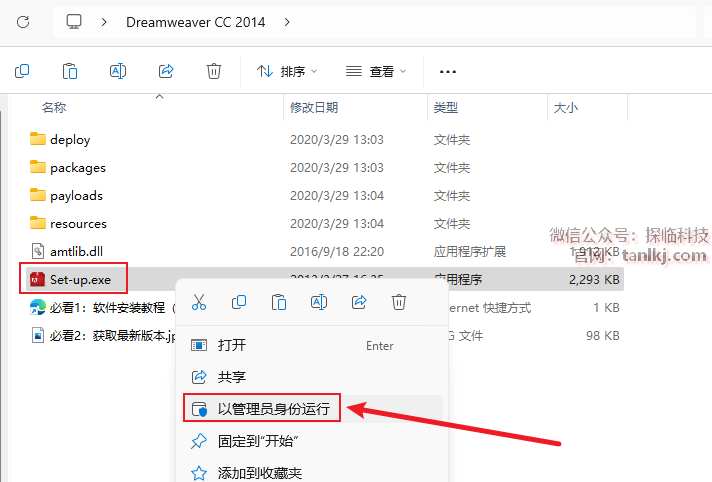The height and width of the screenshot is (482, 712).
Task: Choose 固定到"开始" in context menu
Action: [312, 441]
